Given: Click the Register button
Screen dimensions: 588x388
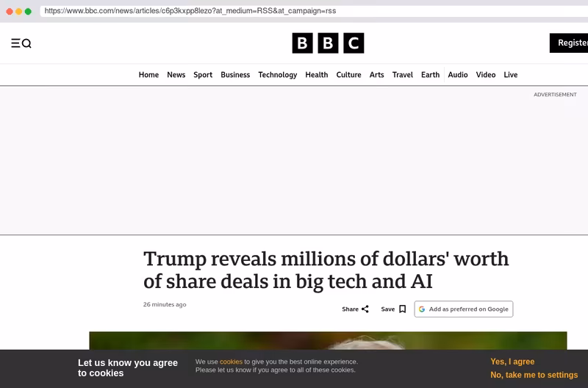Looking at the screenshot, I should [569, 43].
